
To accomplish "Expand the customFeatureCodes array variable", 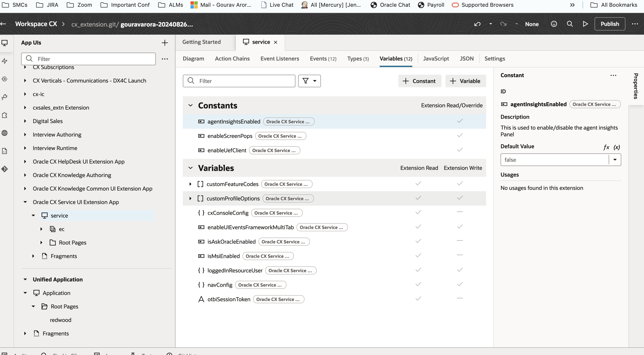I will [x=190, y=184].
